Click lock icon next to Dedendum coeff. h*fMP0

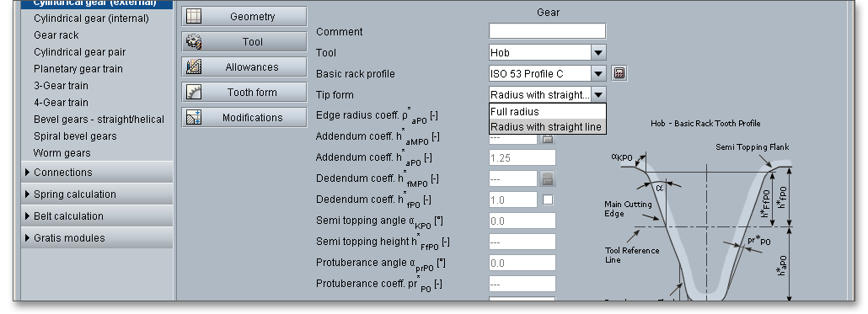(x=548, y=178)
